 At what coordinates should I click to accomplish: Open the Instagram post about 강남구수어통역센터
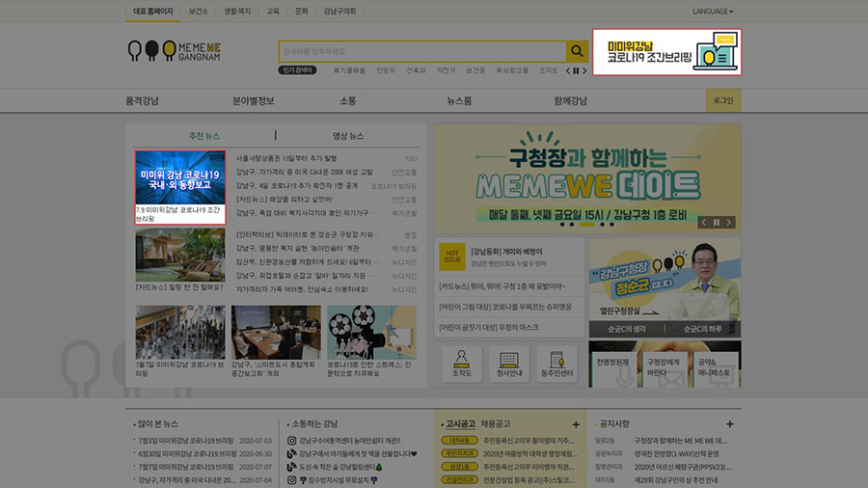pos(351,442)
